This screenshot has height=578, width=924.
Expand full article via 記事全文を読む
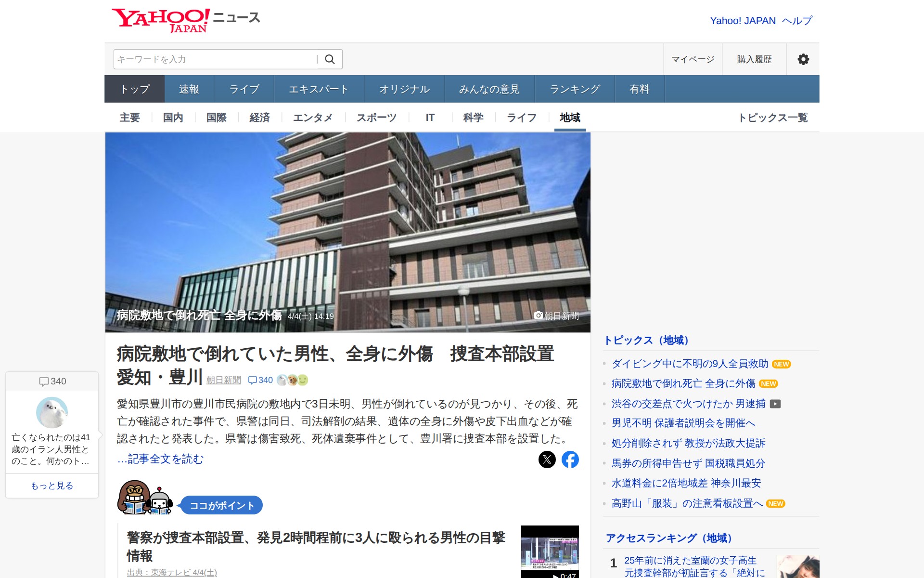click(160, 459)
